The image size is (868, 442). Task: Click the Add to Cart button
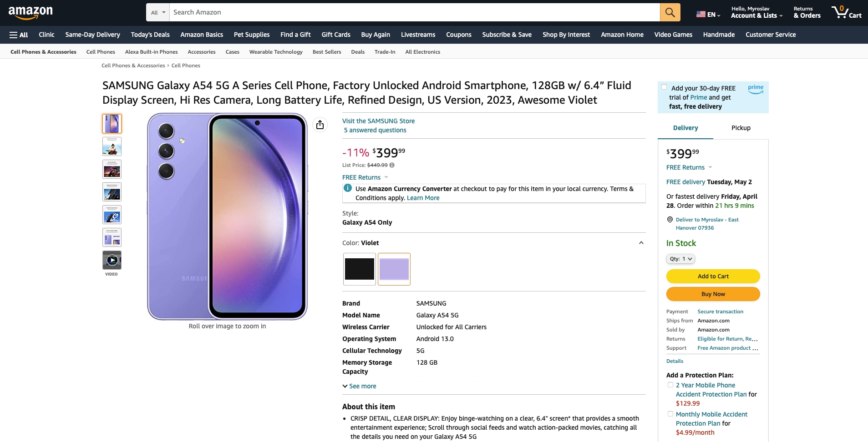click(x=713, y=276)
